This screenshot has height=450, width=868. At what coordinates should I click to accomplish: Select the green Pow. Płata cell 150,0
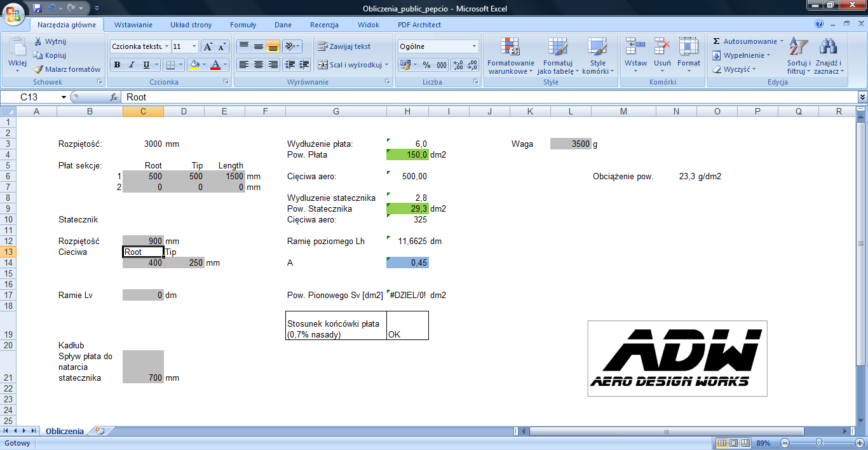click(407, 154)
